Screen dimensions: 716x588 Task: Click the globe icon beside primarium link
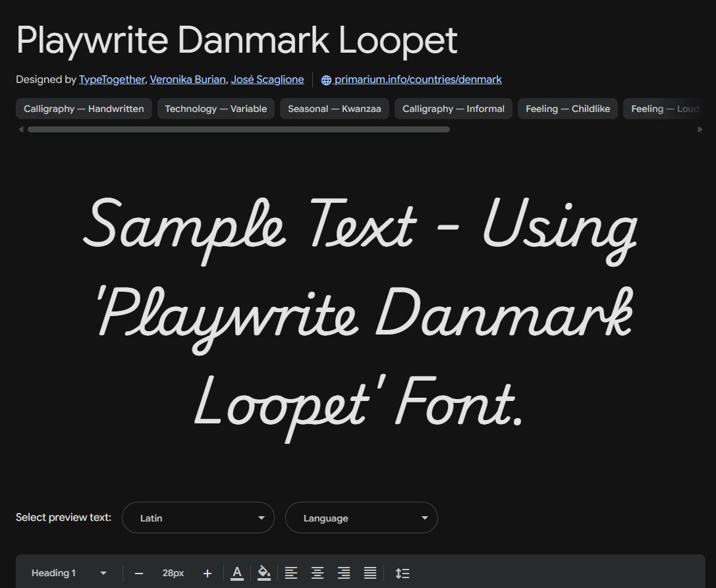click(326, 80)
